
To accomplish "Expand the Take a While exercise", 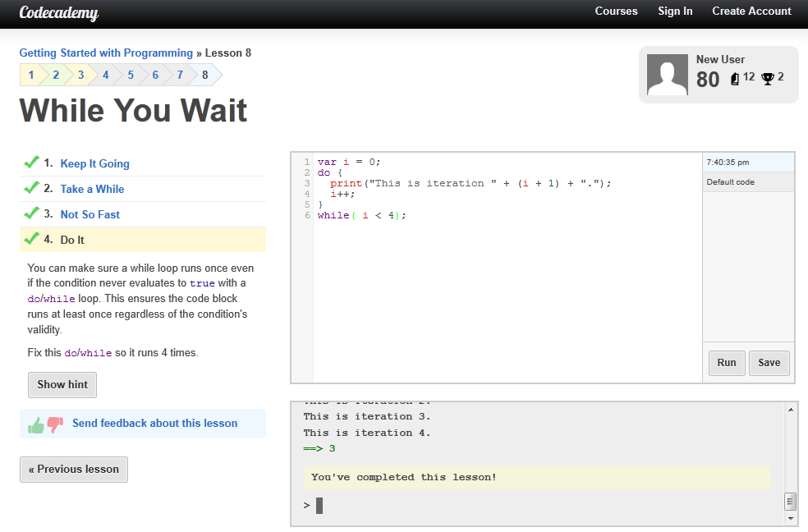I will pyautogui.click(x=92, y=189).
